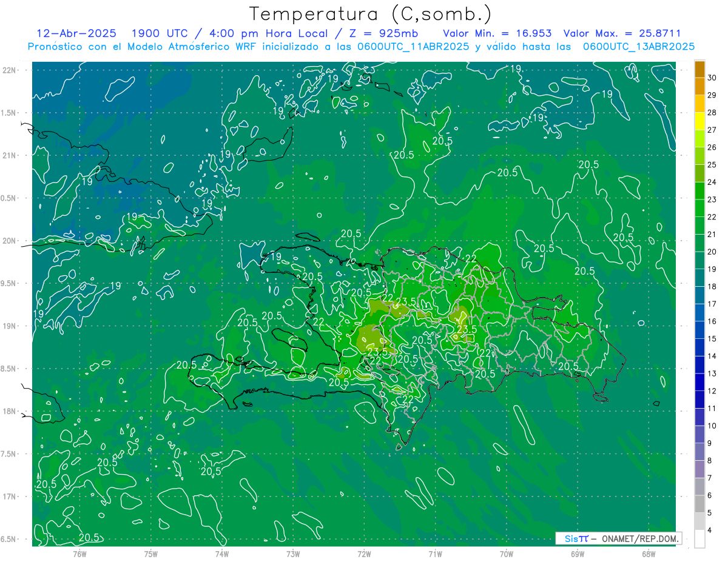Image resolution: width=728 pixels, height=562 pixels.
Task: Click the "74W" longitude label
Action: 222,554
